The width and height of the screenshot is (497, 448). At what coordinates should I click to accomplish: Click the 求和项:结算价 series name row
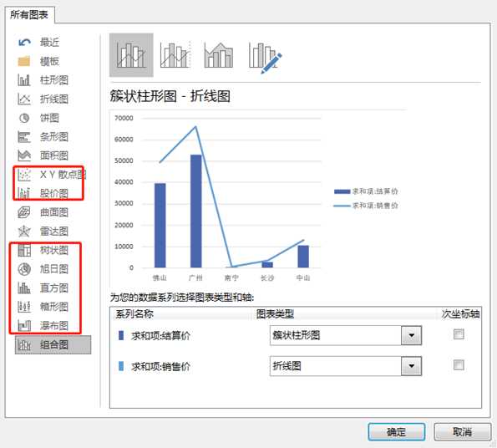(160, 335)
